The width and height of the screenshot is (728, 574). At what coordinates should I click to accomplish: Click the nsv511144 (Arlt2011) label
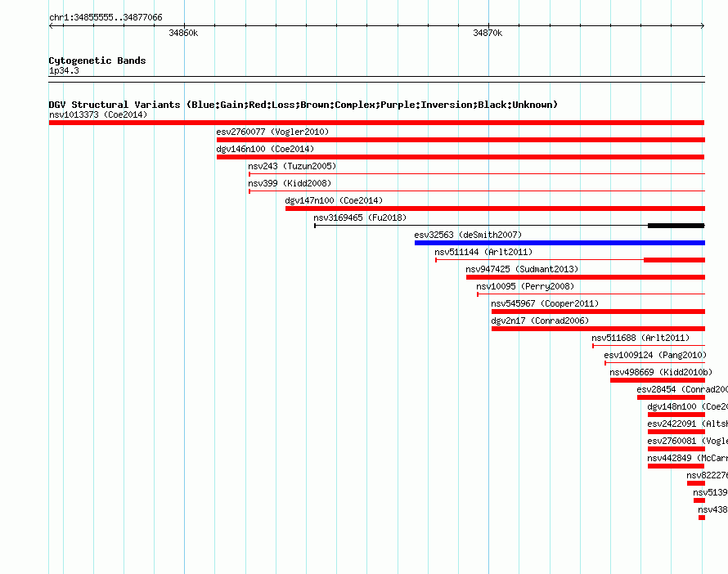click(483, 252)
